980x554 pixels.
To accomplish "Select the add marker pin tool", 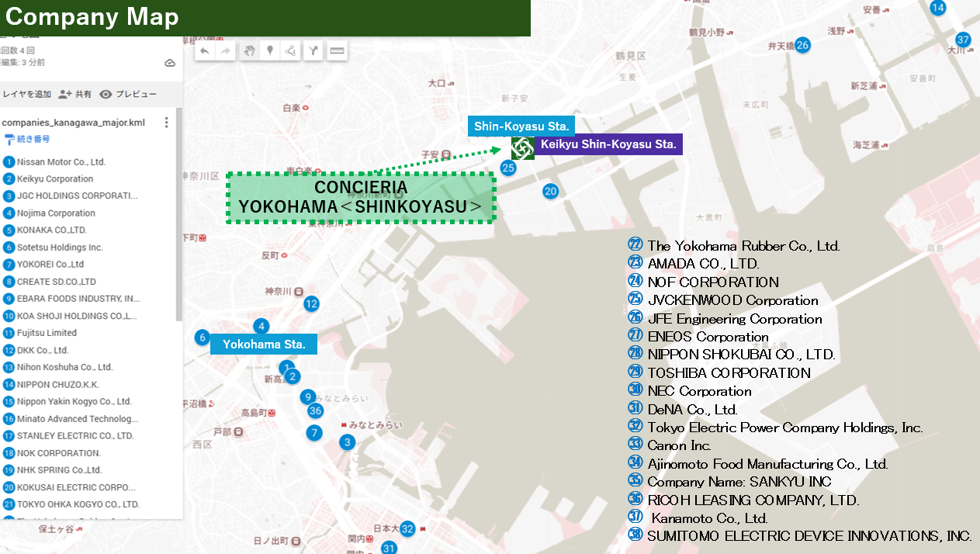I will [x=270, y=51].
